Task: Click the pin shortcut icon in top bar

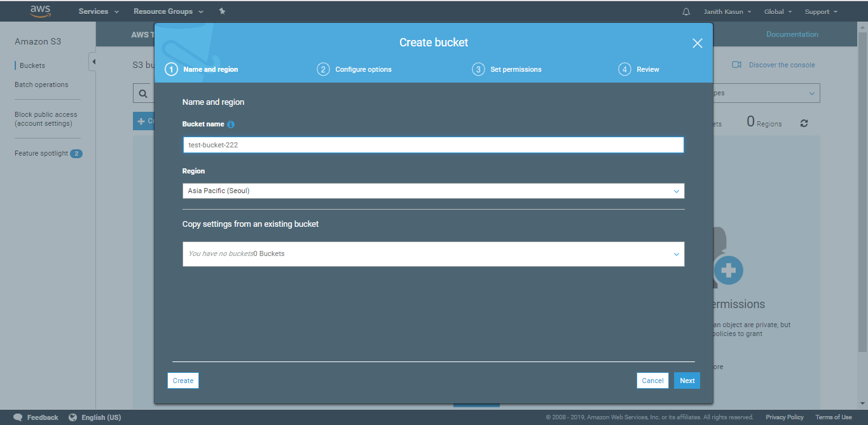Action: coord(222,11)
